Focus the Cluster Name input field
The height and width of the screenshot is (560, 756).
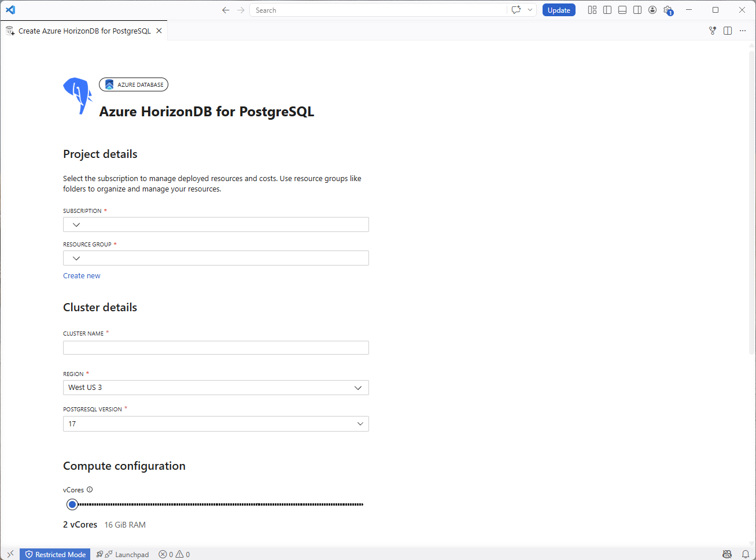(216, 347)
